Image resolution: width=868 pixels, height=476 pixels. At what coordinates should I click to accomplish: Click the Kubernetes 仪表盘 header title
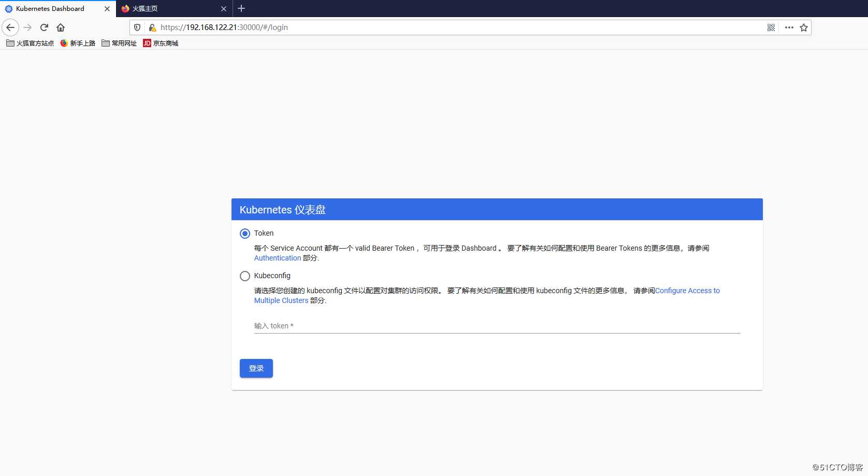coord(283,210)
